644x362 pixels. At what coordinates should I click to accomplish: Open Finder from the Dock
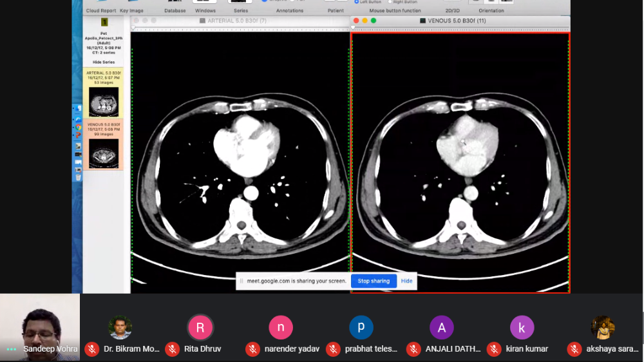[78, 108]
